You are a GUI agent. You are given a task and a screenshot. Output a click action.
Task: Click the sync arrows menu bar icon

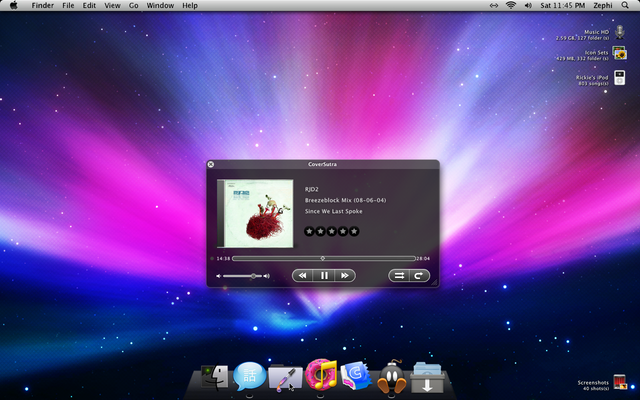tap(494, 5)
